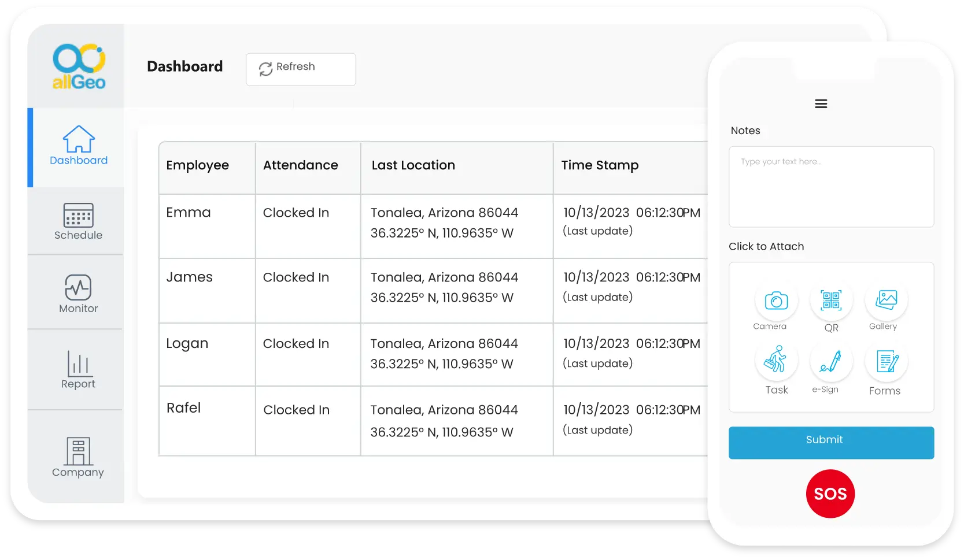Screen dimensions: 975x560
Task: Open the Camera attachment option
Action: click(x=775, y=301)
